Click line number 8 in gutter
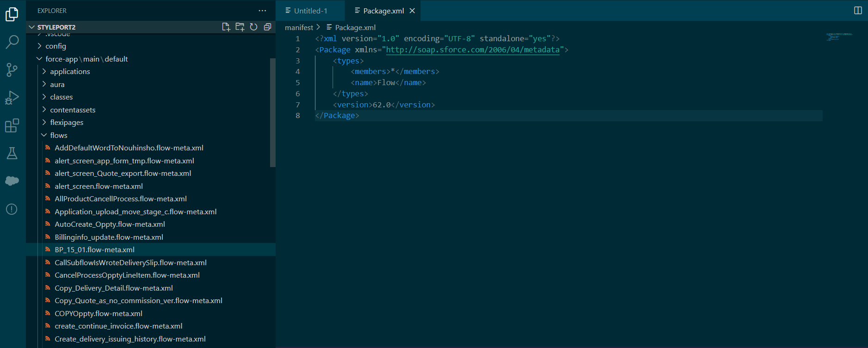Screen dimensions: 868x348 pyautogui.click(x=298, y=116)
